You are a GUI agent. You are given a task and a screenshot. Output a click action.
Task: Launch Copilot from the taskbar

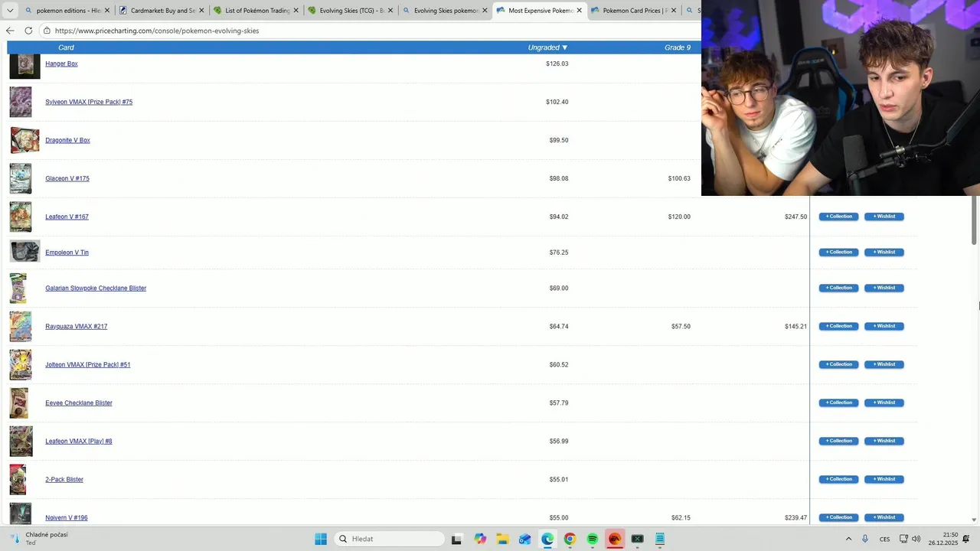pyautogui.click(x=480, y=539)
